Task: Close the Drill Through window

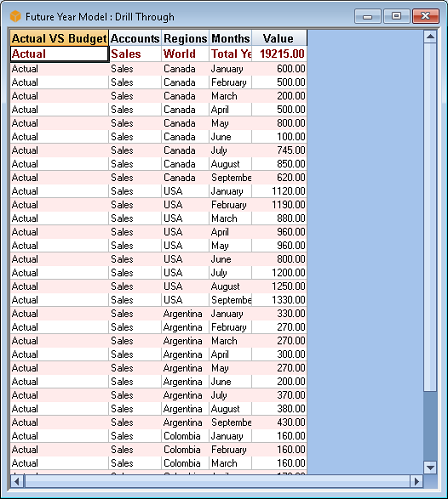Action: tap(425, 16)
